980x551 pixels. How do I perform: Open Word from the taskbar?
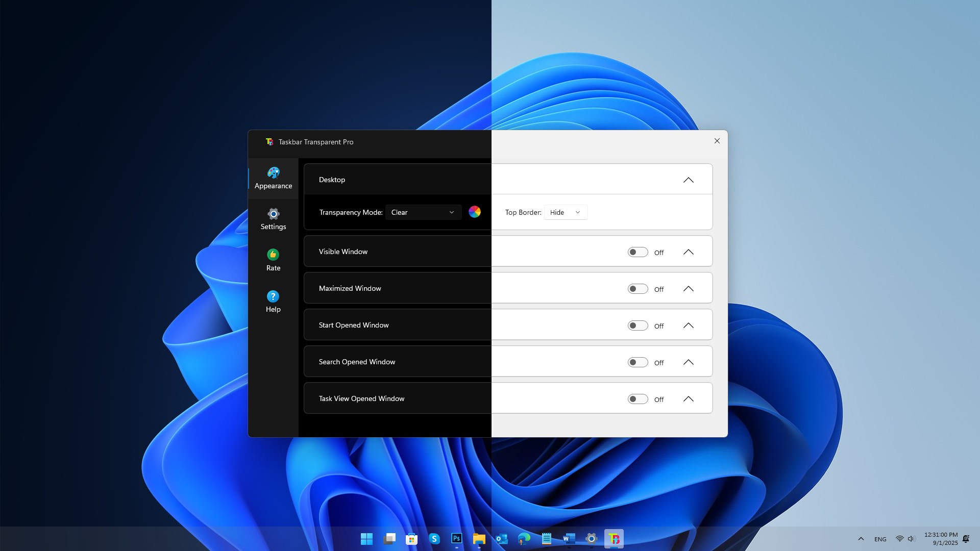[569, 539]
